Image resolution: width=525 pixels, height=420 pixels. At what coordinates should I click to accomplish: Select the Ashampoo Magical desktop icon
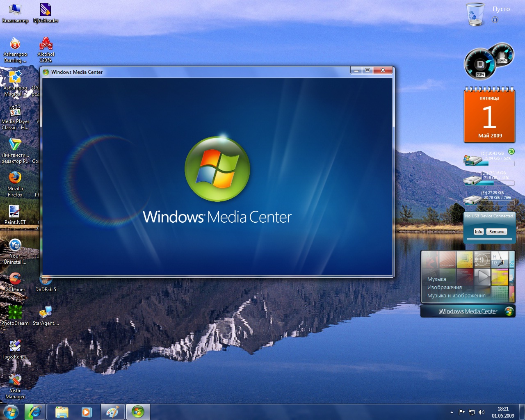click(x=15, y=83)
